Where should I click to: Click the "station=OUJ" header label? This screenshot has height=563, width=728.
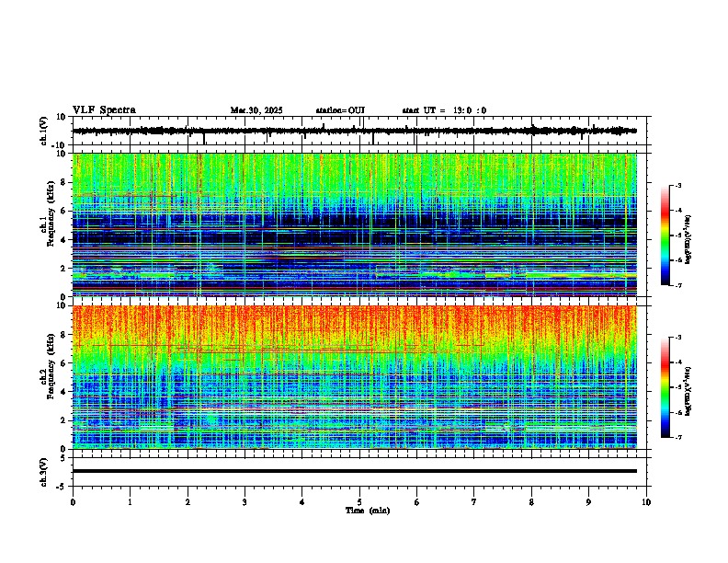(340, 110)
